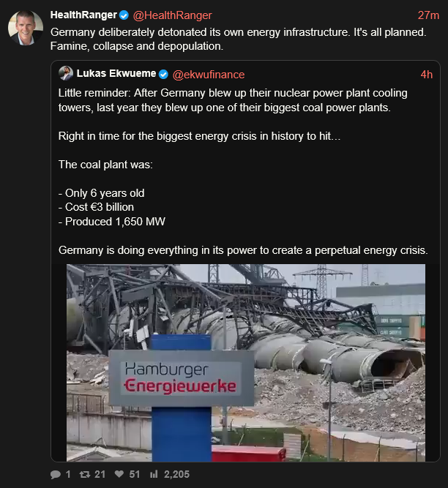Screen dimensions: 448x488
Task: Open the Lukas Ekwueme display name
Action: [116, 75]
